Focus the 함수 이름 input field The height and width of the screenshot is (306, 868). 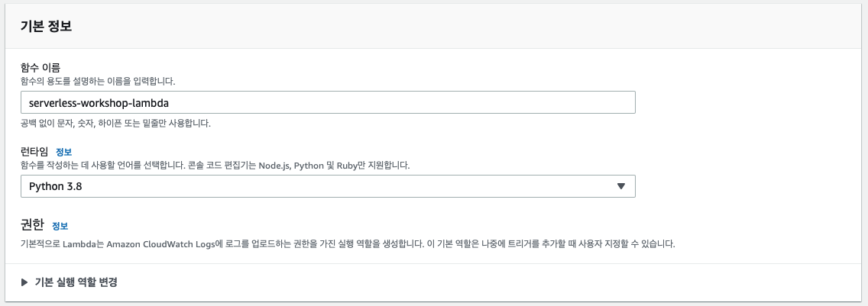(328, 103)
